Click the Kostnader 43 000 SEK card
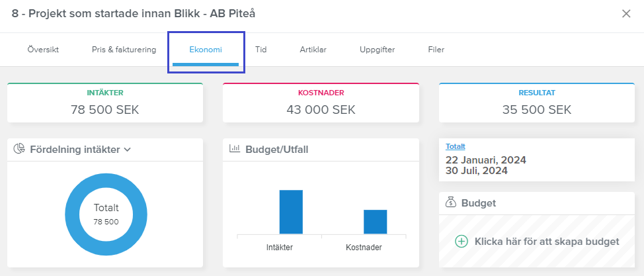Viewport: 644px width, 276px height. point(321,103)
